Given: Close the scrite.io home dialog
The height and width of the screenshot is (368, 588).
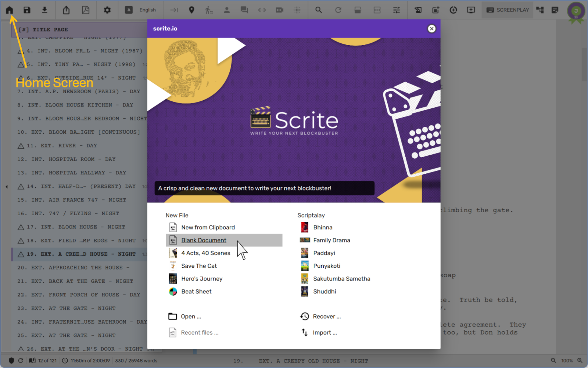Looking at the screenshot, I should (x=431, y=29).
